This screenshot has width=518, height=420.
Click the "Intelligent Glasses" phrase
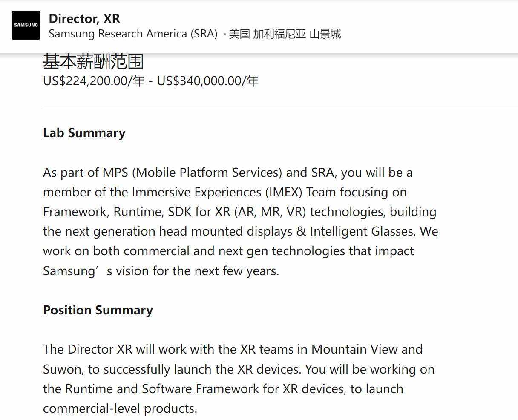pyautogui.click(x=362, y=231)
